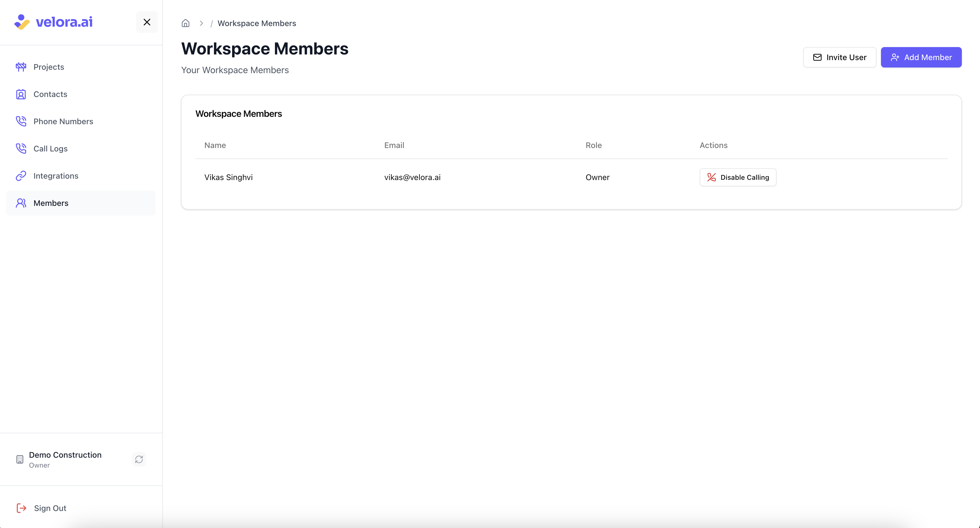Click the Email column header
Viewport: 980px width, 528px height.
[394, 145]
